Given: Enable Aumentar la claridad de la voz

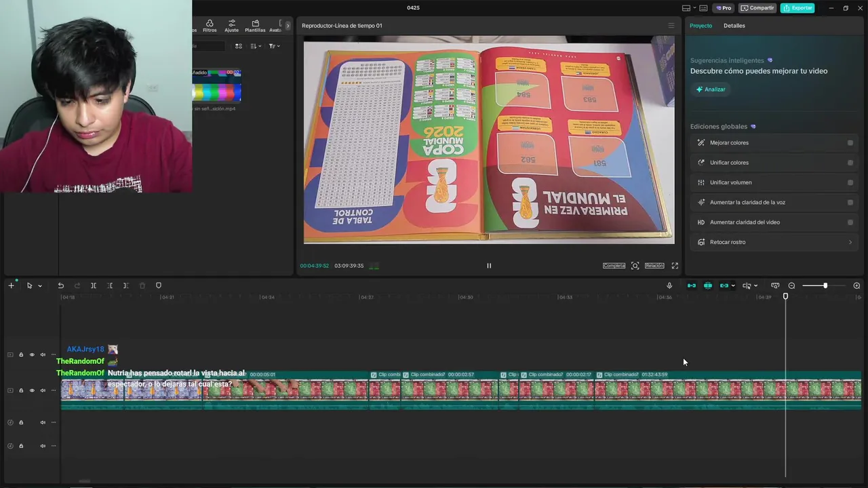Looking at the screenshot, I should (x=850, y=202).
